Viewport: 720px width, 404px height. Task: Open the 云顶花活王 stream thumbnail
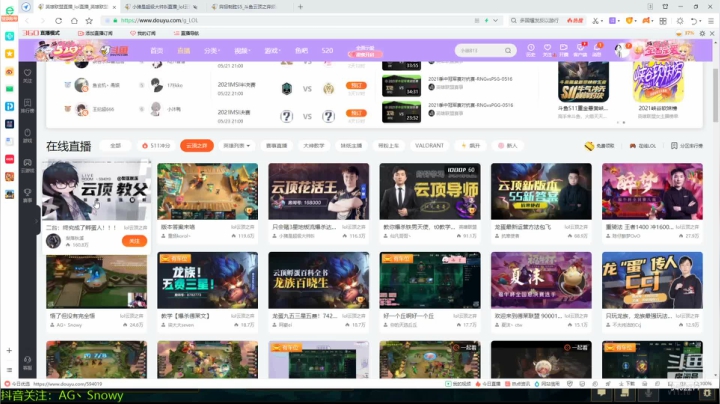click(x=319, y=191)
